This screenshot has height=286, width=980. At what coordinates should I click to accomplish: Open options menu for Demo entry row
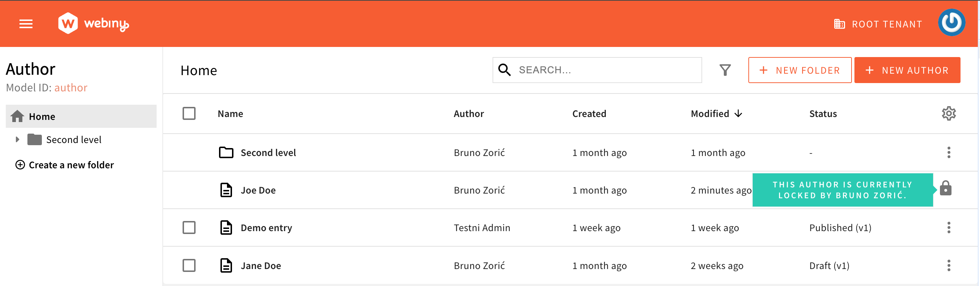pyautogui.click(x=948, y=228)
